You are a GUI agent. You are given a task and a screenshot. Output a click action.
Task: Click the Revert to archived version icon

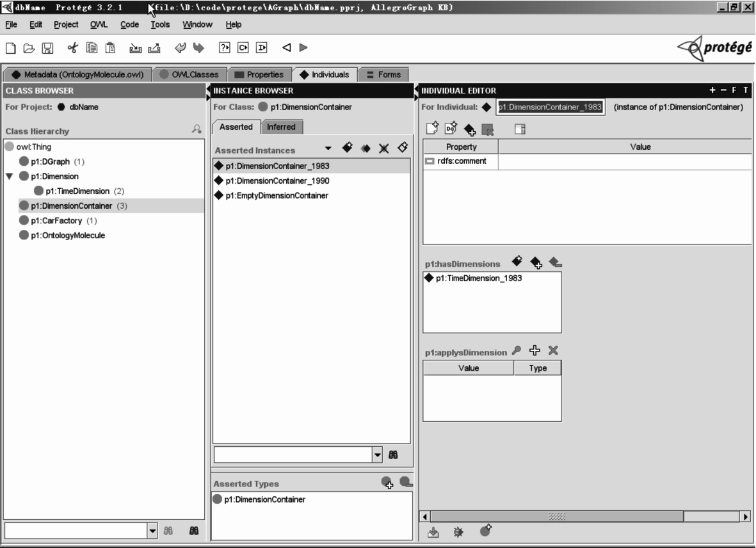point(154,48)
